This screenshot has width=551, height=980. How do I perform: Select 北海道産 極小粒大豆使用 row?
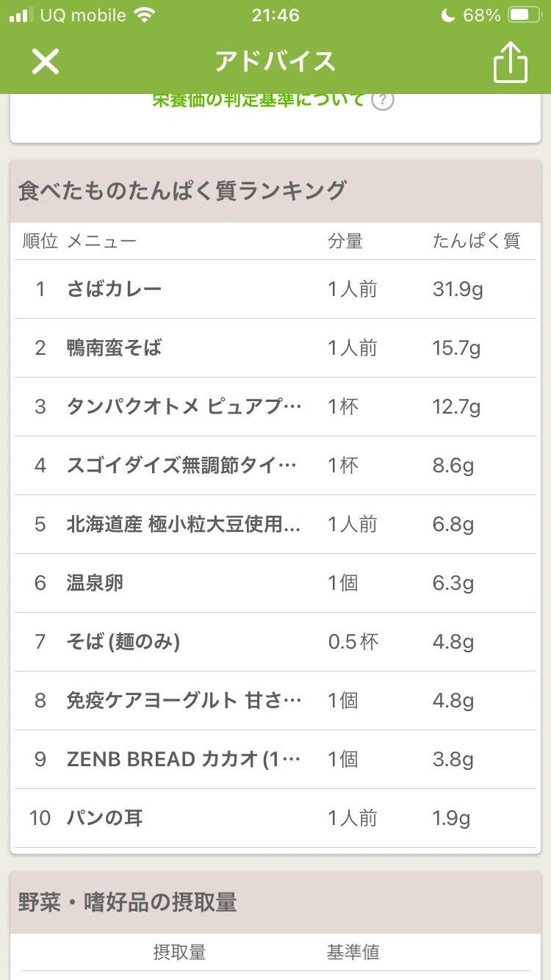[275, 525]
